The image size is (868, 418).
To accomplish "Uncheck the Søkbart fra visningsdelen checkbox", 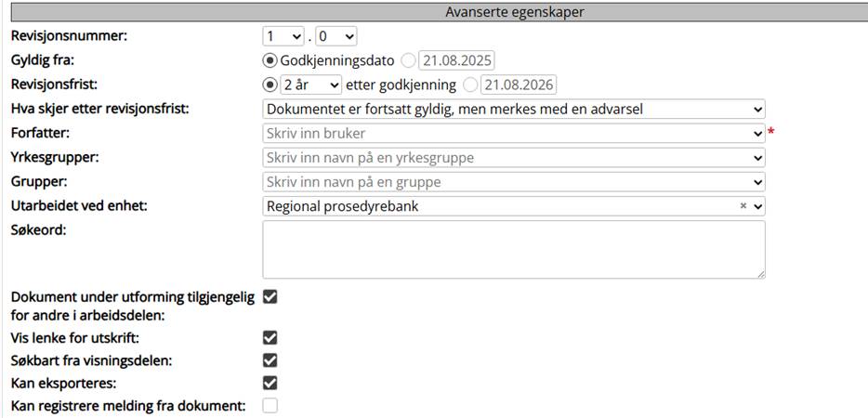I will pyautogui.click(x=270, y=360).
